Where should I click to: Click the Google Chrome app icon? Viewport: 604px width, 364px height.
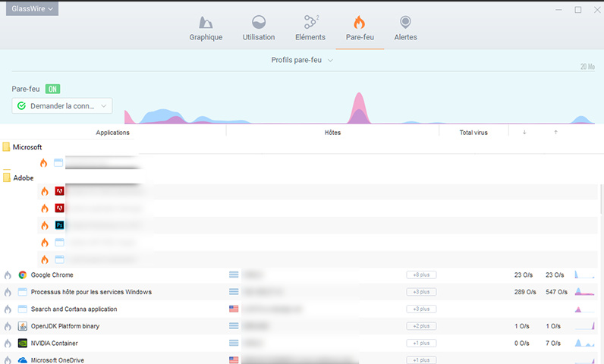[23, 275]
